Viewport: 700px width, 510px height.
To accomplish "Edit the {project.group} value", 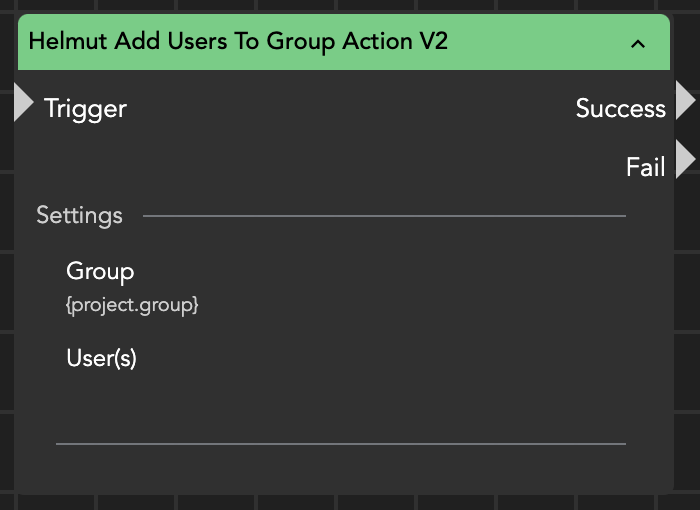I will [x=132, y=305].
